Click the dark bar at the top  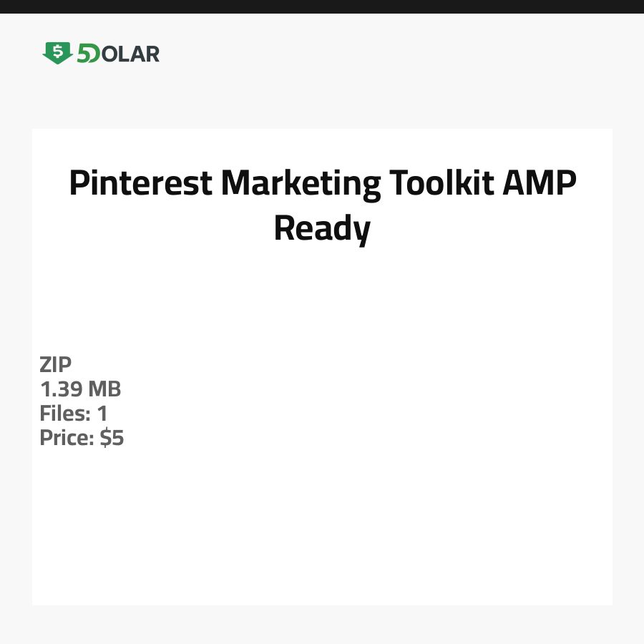[x=322, y=6]
